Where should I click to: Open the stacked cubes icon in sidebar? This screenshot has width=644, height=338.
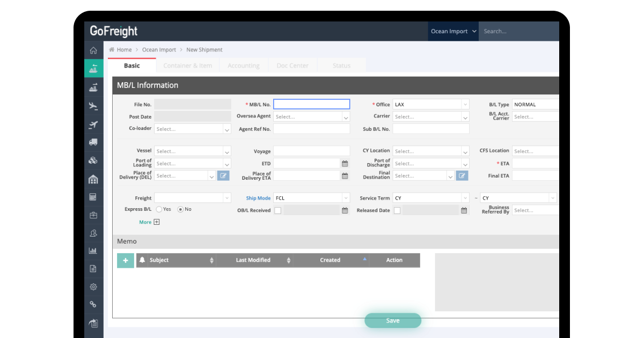click(x=93, y=160)
